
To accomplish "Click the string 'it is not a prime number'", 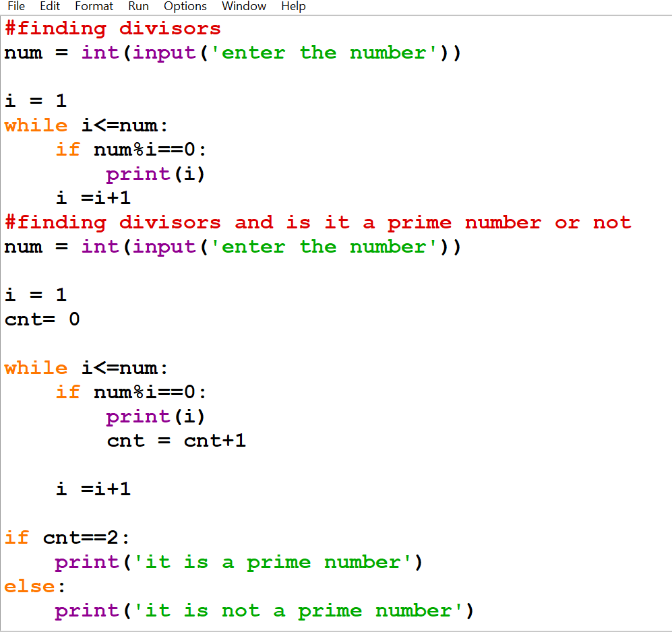I will coord(299,610).
